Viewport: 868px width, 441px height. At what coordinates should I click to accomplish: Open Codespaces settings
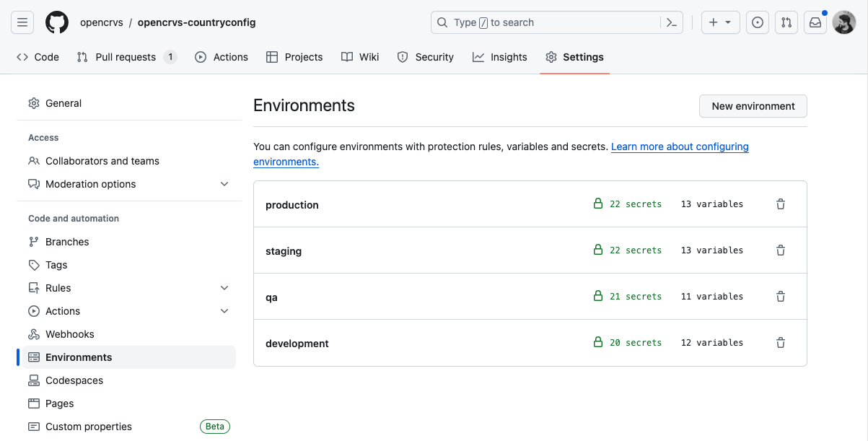click(129, 380)
